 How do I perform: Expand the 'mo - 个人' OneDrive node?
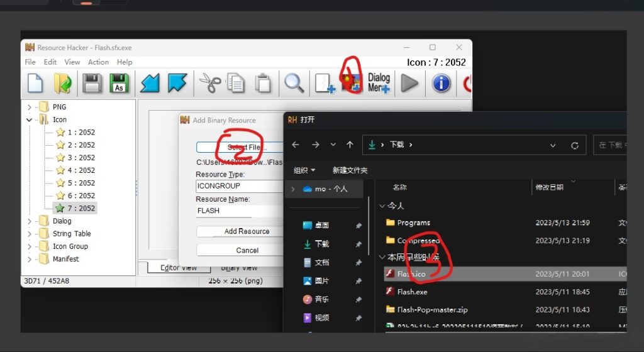pyautogui.click(x=293, y=189)
